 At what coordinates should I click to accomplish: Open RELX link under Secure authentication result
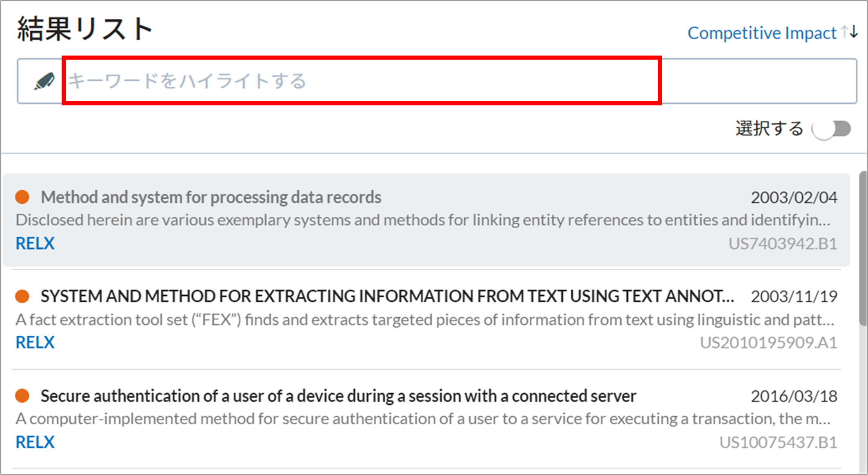tap(35, 442)
